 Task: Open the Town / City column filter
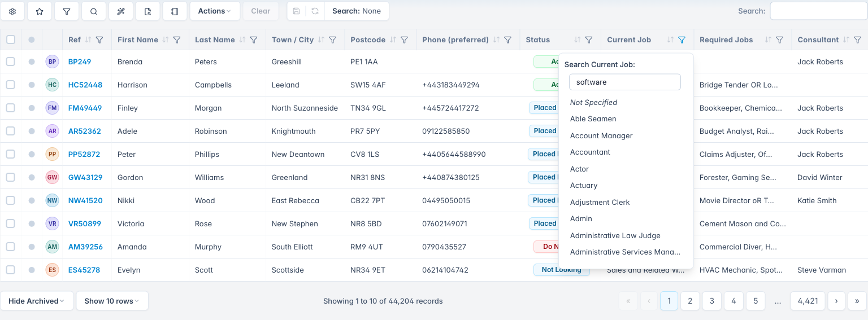coord(333,40)
